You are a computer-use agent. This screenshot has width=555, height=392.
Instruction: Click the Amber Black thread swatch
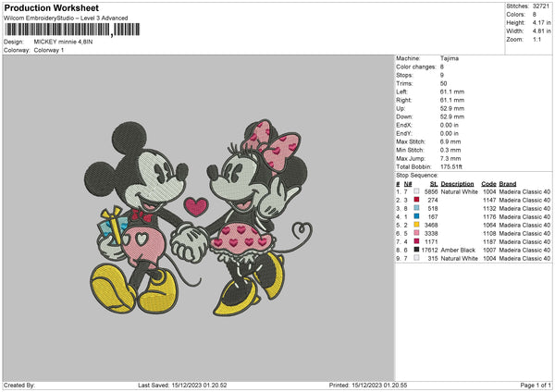[418, 250]
